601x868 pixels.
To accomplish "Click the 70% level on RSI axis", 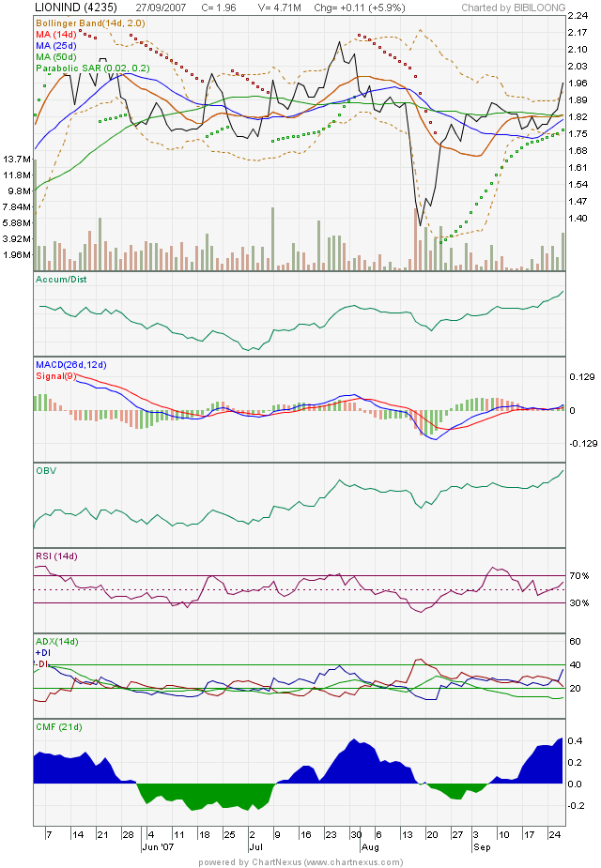I will pos(578,575).
